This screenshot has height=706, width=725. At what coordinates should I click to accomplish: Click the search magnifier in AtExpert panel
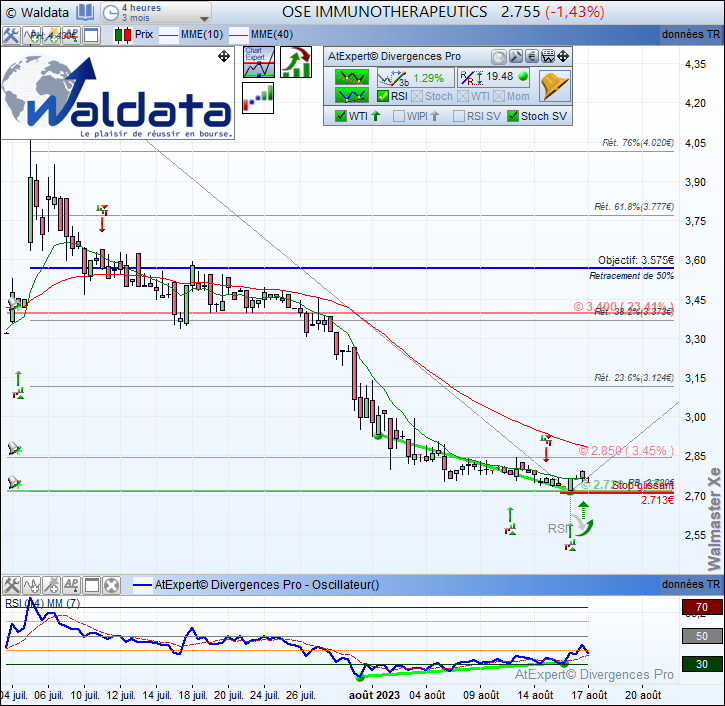point(498,57)
